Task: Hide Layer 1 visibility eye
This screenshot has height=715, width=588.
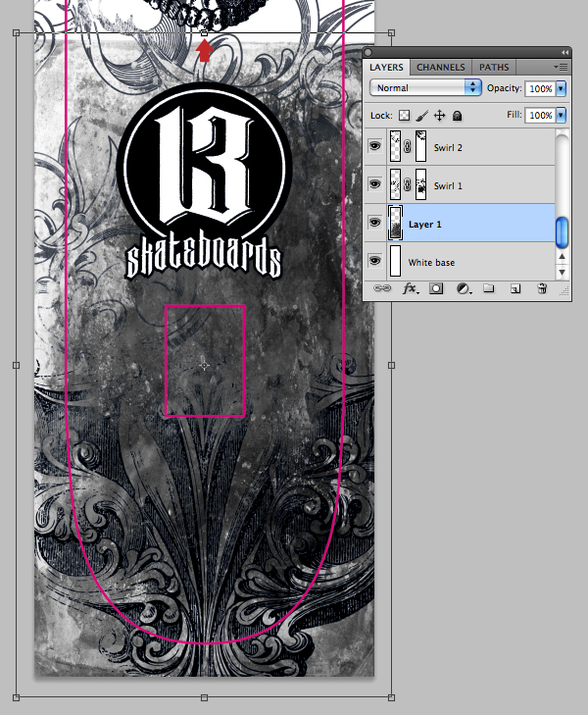Action: 374,223
